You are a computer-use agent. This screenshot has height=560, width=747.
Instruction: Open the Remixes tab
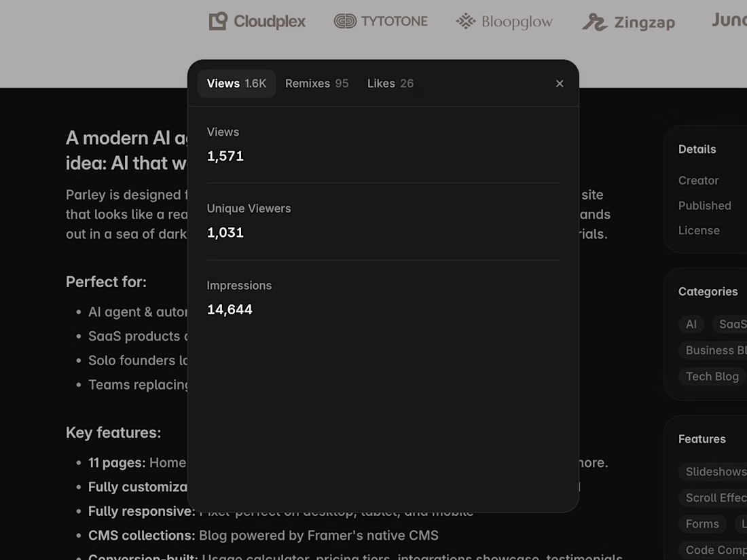(x=317, y=83)
